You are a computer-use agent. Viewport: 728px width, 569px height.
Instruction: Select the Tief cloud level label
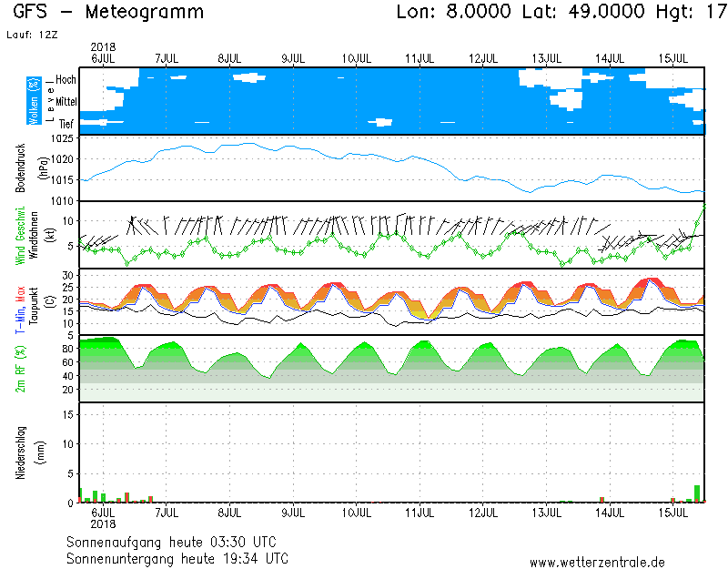(66, 122)
